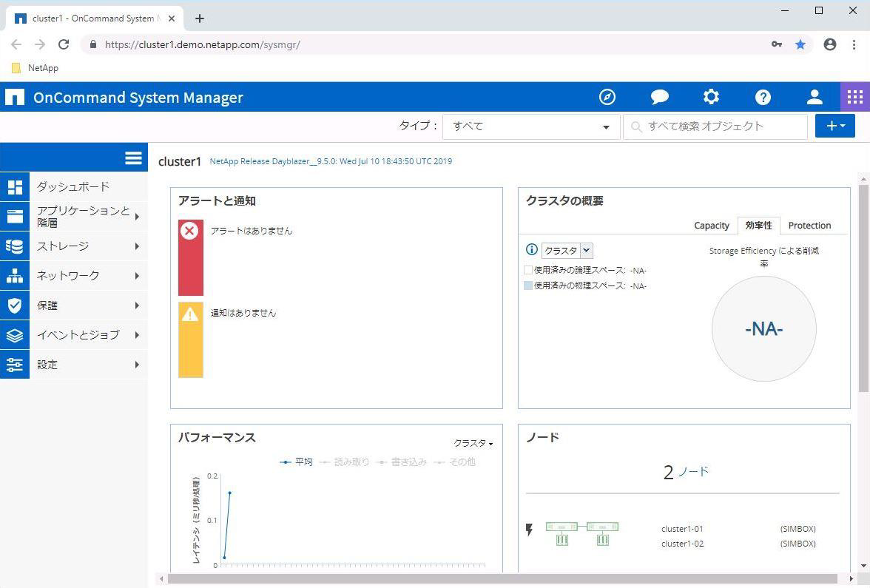This screenshot has width=870, height=588.
Task: Click the yellow warning notification icon
Action: click(x=189, y=314)
